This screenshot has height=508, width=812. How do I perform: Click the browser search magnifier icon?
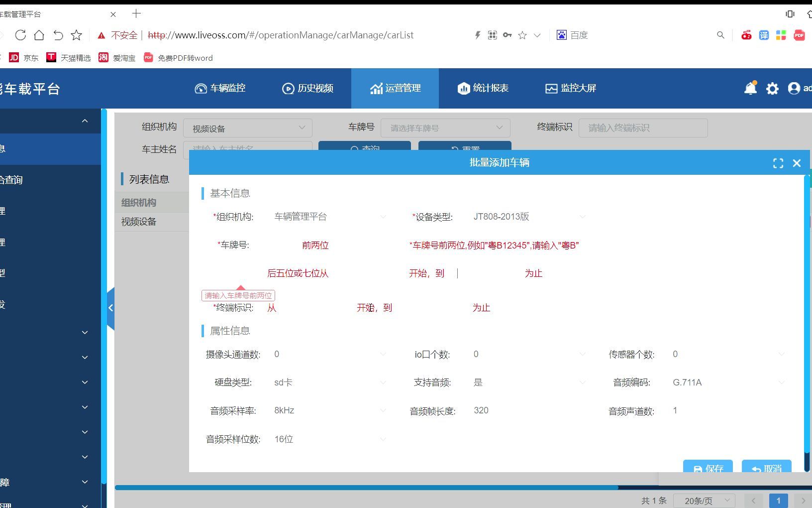point(720,35)
